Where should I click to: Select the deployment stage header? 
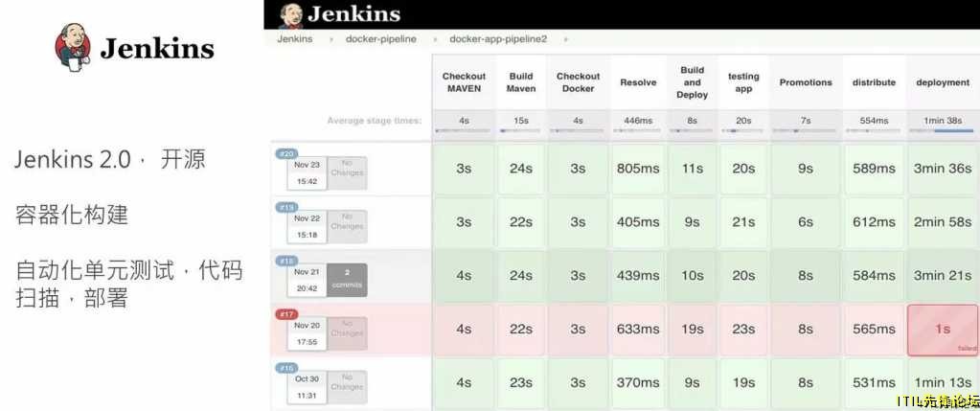coord(943,82)
